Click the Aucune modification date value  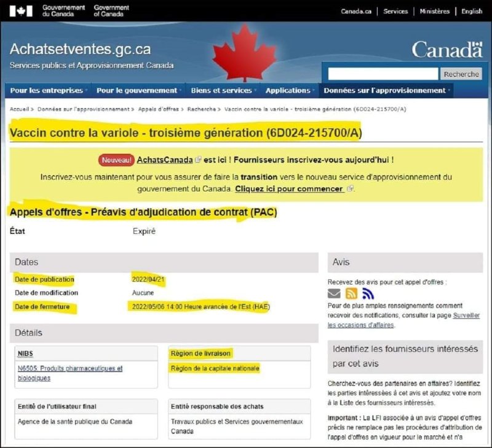click(143, 293)
